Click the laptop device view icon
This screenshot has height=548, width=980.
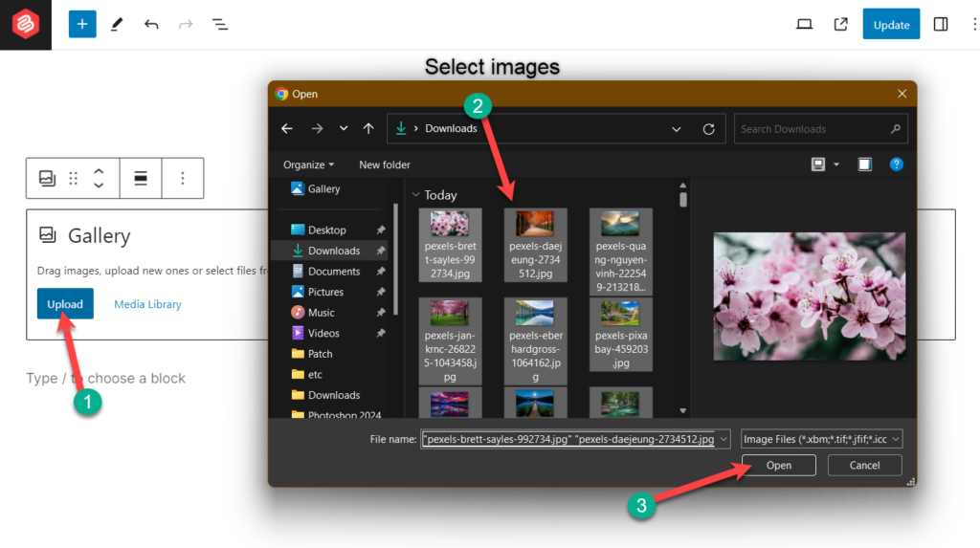pyautogui.click(x=804, y=24)
